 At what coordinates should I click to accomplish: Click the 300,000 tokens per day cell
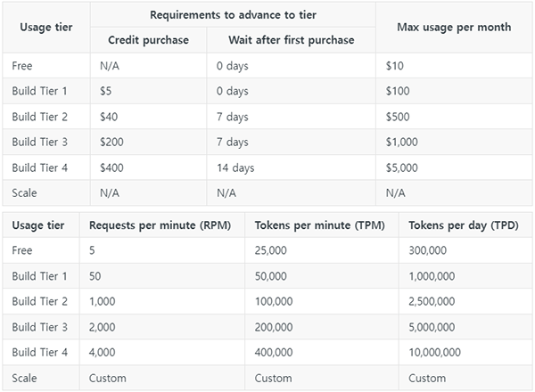click(428, 251)
